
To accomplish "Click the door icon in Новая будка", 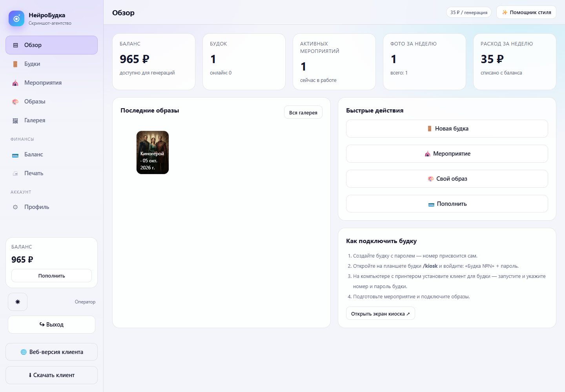I will click(x=430, y=129).
